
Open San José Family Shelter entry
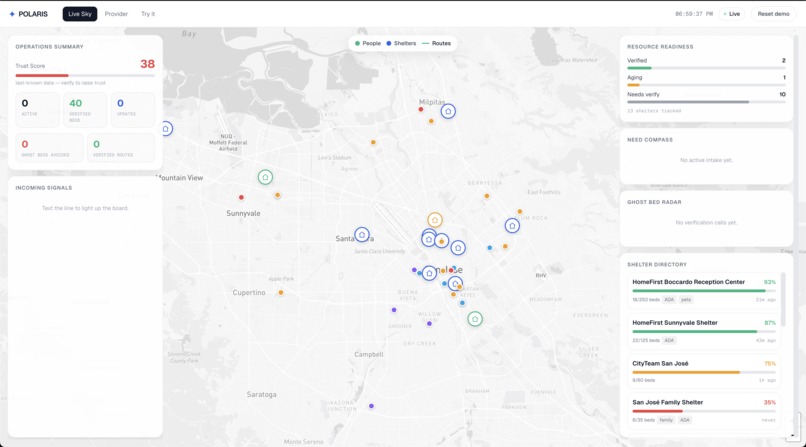point(704,411)
